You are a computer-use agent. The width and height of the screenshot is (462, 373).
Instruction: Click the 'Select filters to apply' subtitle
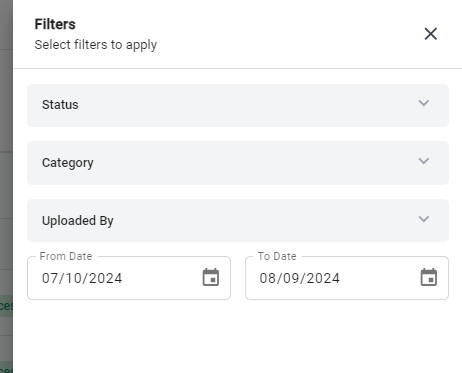click(96, 45)
